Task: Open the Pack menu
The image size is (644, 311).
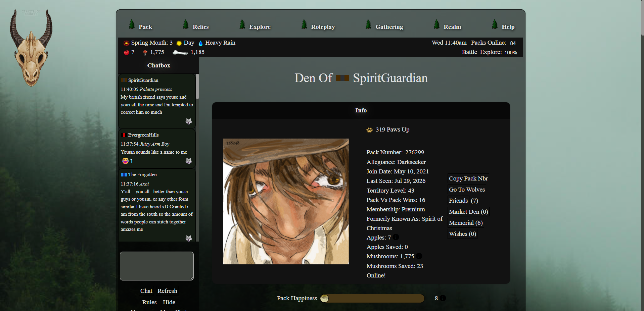Action: [145, 27]
